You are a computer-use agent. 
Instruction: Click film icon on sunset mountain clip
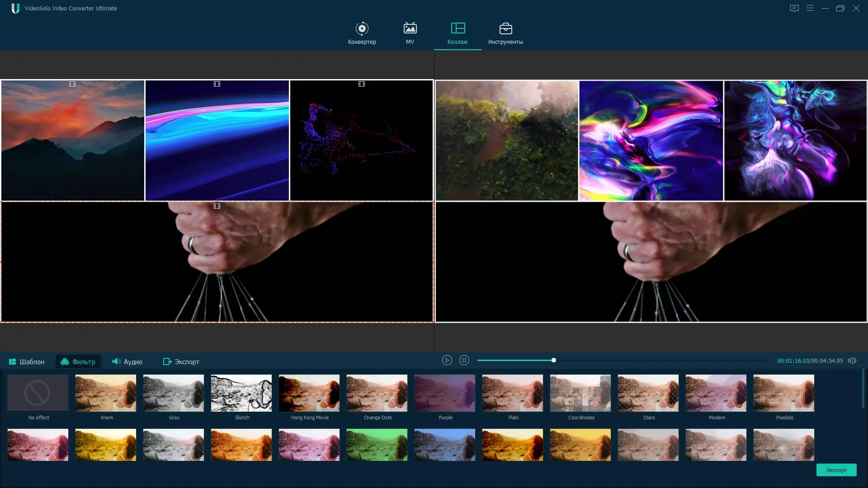72,84
